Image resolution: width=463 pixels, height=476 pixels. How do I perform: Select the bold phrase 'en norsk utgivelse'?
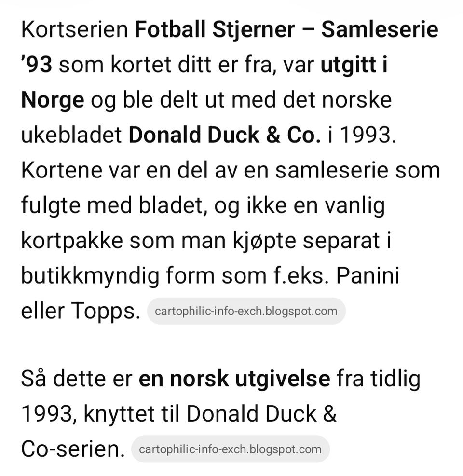pos(234,379)
